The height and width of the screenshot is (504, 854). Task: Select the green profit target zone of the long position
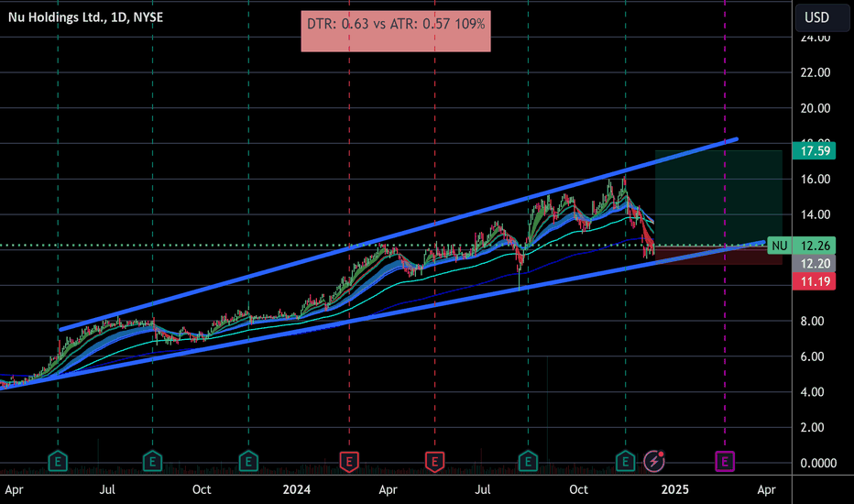pyautogui.click(x=718, y=198)
